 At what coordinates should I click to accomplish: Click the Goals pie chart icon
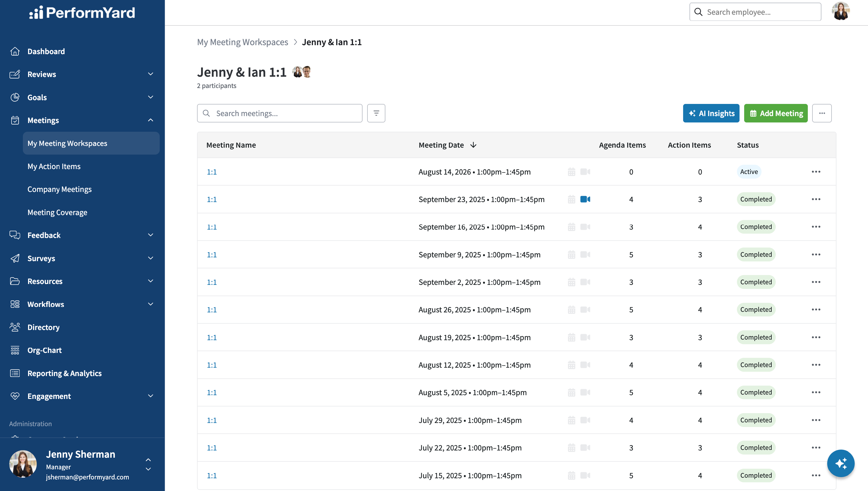(15, 98)
